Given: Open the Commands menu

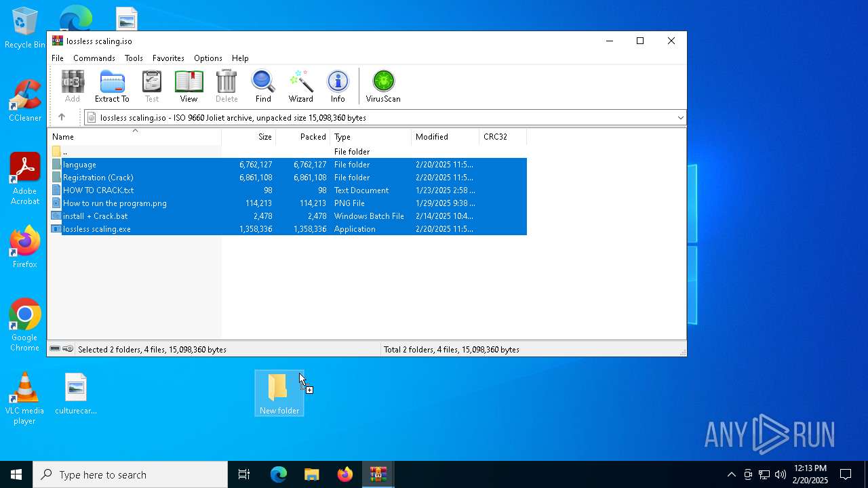Looking at the screenshot, I should click(x=94, y=58).
